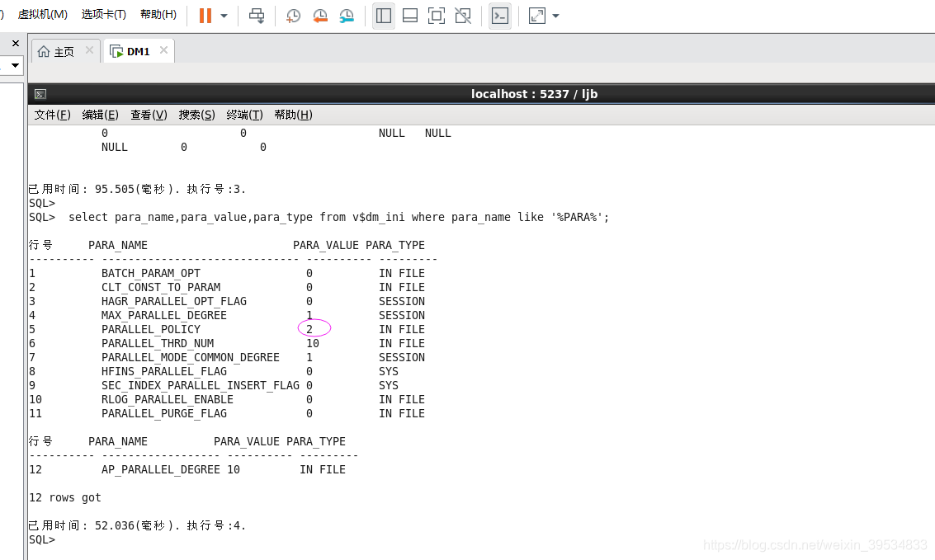Click SESSION type in MAX_PARALLEL_DEGREE row
Image resolution: width=935 pixels, height=560 pixels.
[402, 315]
